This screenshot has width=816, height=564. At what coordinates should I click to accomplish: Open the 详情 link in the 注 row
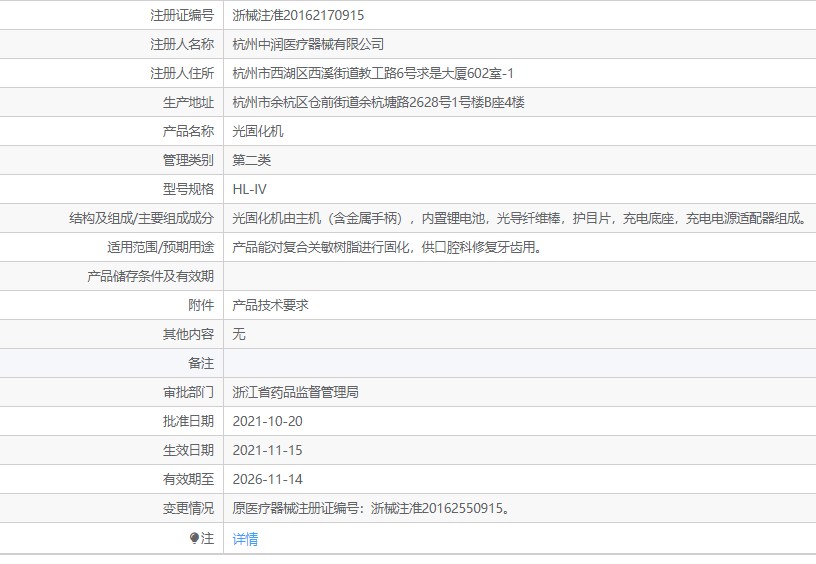pyautogui.click(x=245, y=539)
